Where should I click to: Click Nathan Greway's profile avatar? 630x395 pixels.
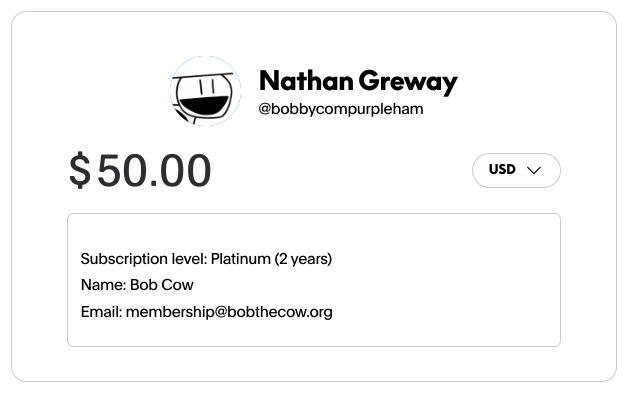click(x=205, y=91)
